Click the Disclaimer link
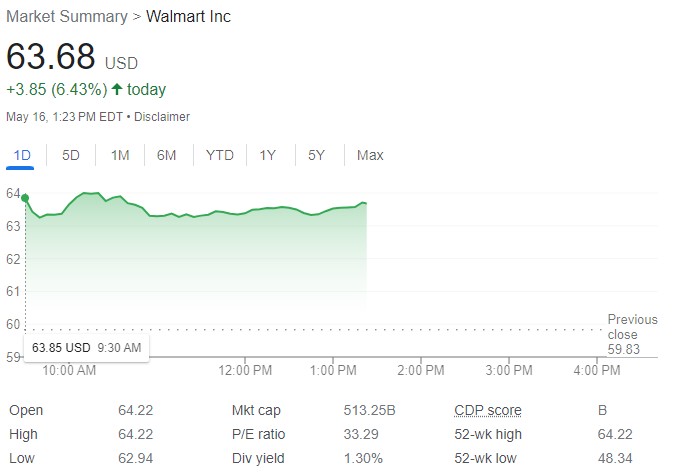The height and width of the screenshot is (476, 686). pos(162,117)
